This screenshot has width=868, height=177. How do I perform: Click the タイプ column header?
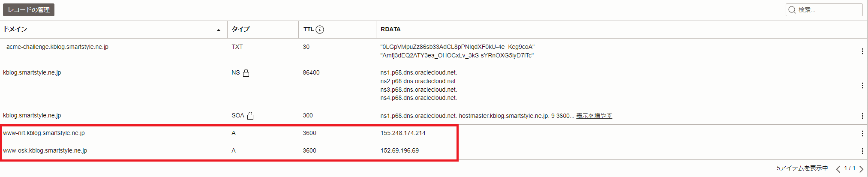[x=240, y=29]
